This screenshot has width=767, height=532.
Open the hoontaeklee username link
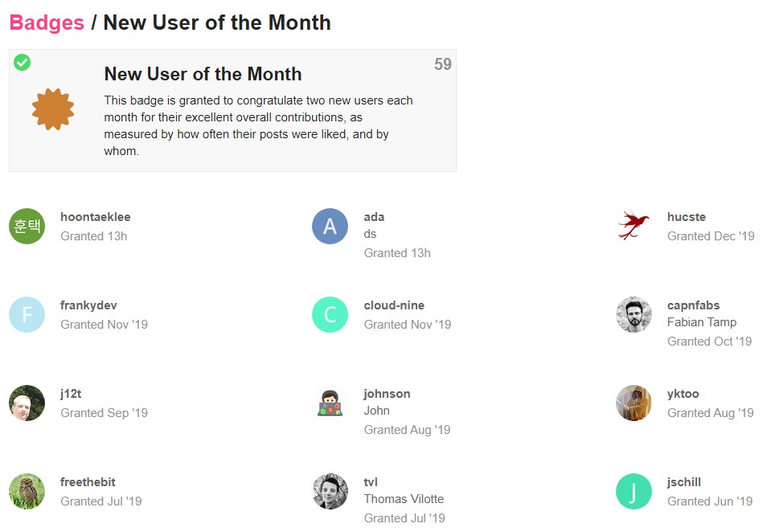point(96,217)
